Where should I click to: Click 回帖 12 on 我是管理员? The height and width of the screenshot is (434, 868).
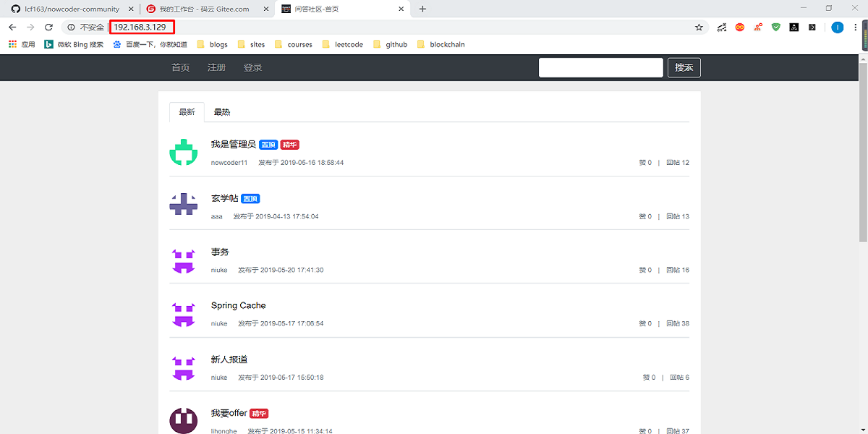coord(678,163)
